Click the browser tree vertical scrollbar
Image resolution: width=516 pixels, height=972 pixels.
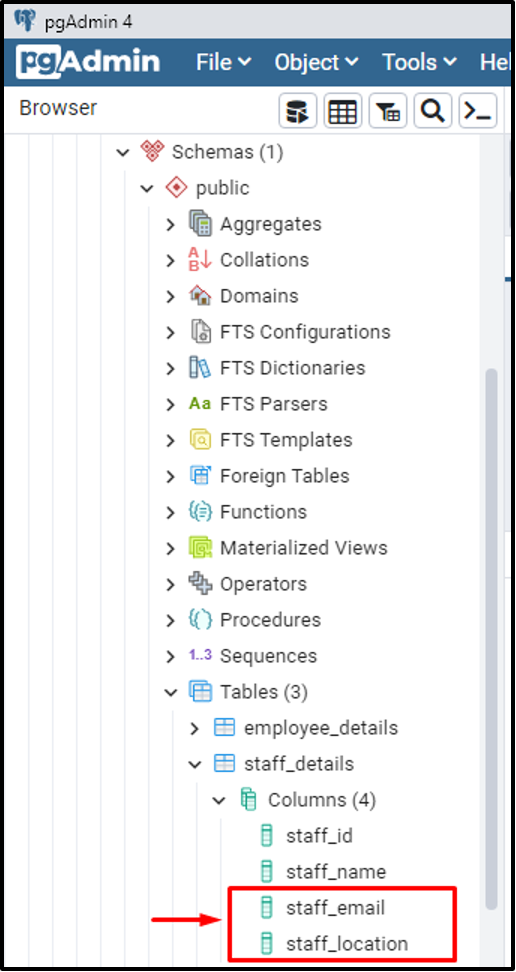coord(491,639)
